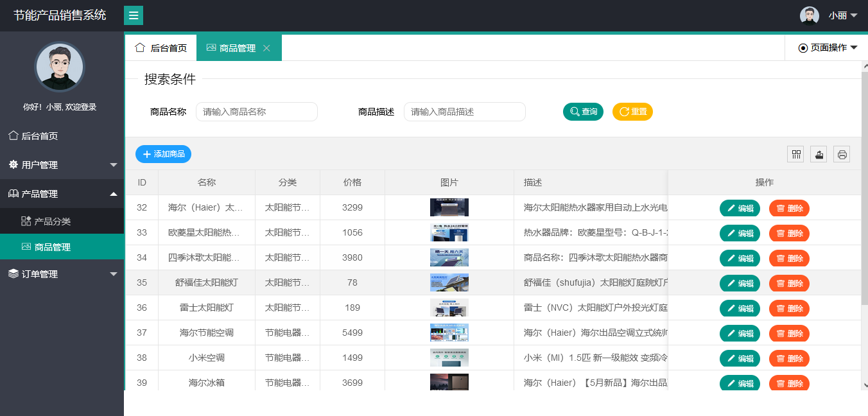
Task: Expand the 订单管理 sidebar menu
Action: point(62,274)
